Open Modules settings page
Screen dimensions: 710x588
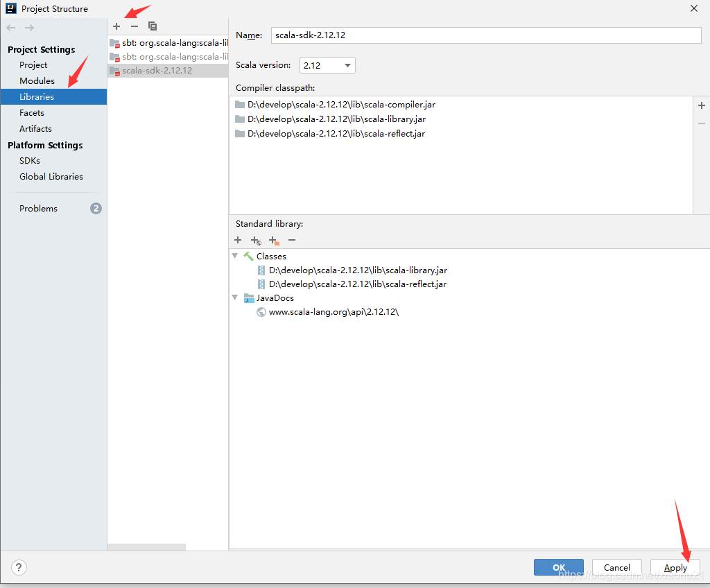37,80
